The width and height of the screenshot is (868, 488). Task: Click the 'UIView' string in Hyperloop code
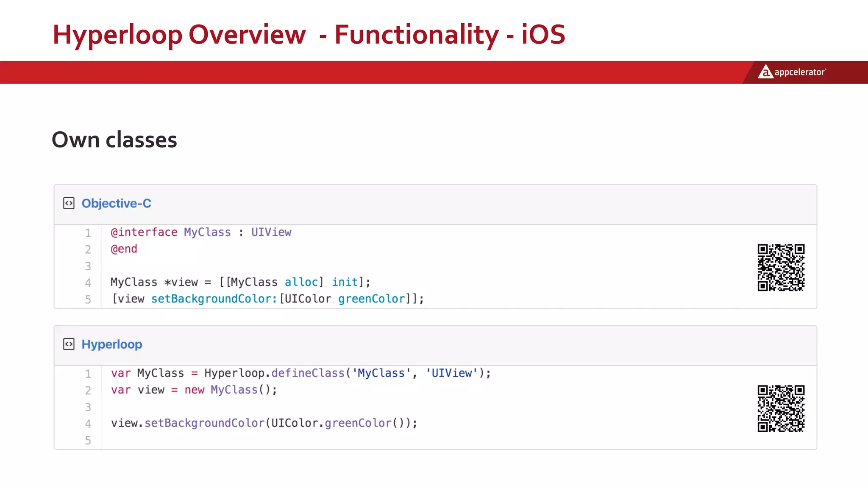(x=452, y=373)
